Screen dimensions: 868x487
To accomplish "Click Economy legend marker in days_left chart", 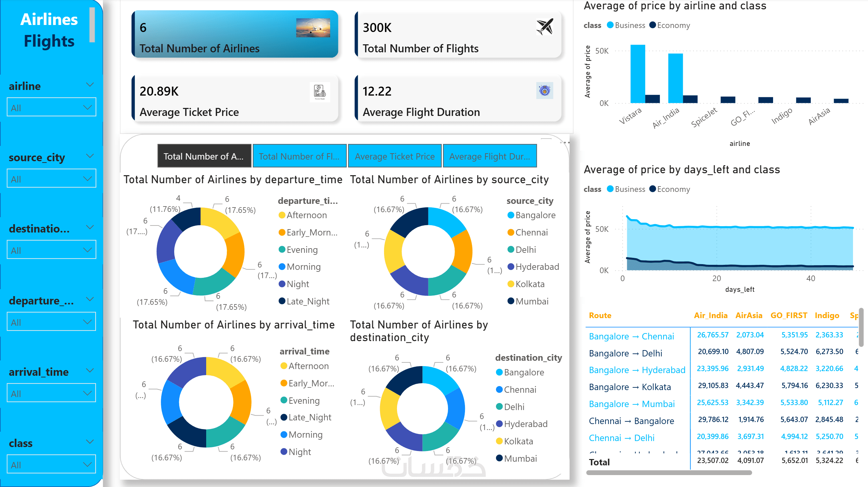I will click(653, 189).
